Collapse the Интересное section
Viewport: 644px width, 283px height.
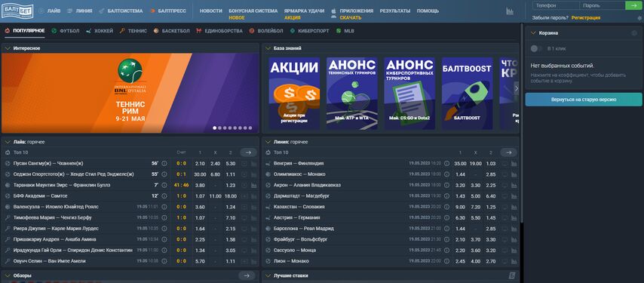coord(8,48)
